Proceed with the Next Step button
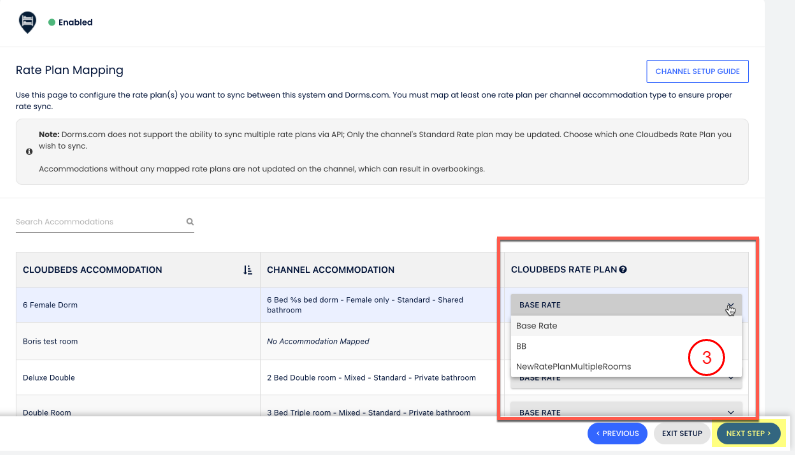Viewport: 800px width, 455px height. pyautogui.click(x=748, y=434)
